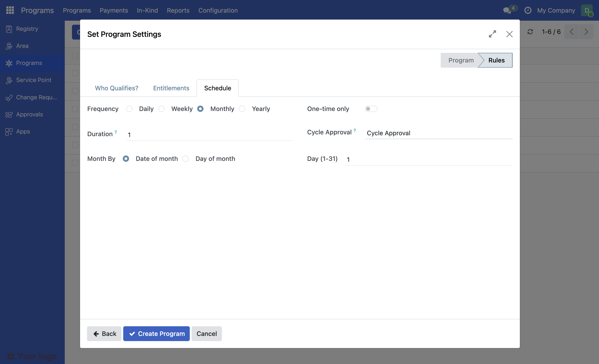Expand the dialog to fullscreen
Screen dimensions: 599x364
492,34
